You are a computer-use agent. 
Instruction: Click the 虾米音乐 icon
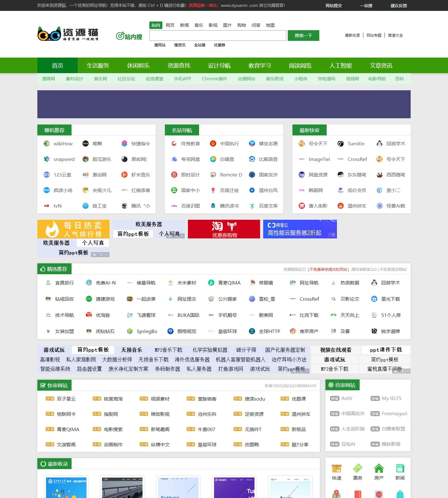click(124, 175)
